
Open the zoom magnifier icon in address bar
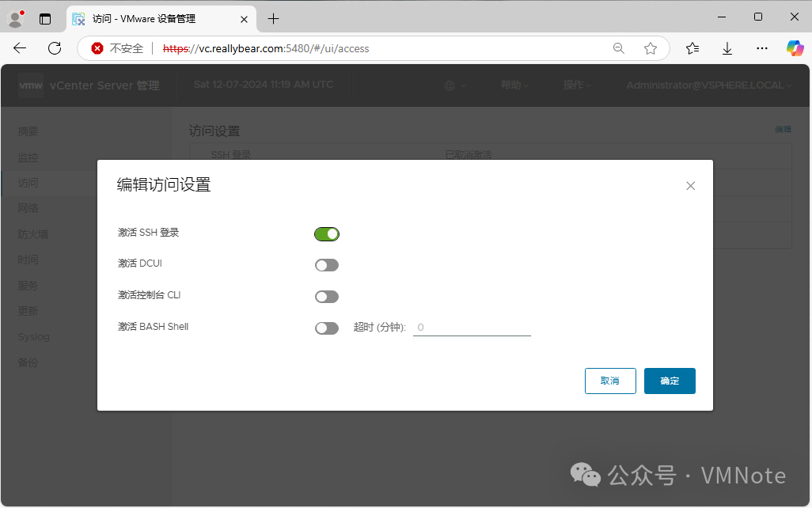618,48
